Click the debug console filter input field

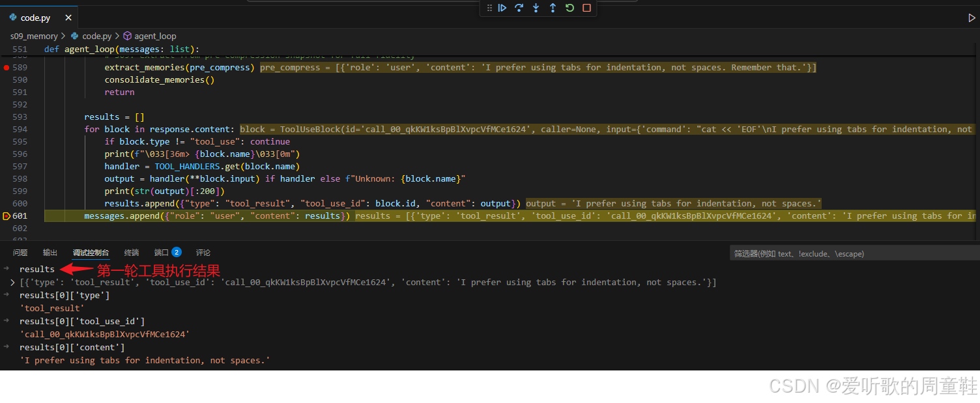tap(854, 253)
